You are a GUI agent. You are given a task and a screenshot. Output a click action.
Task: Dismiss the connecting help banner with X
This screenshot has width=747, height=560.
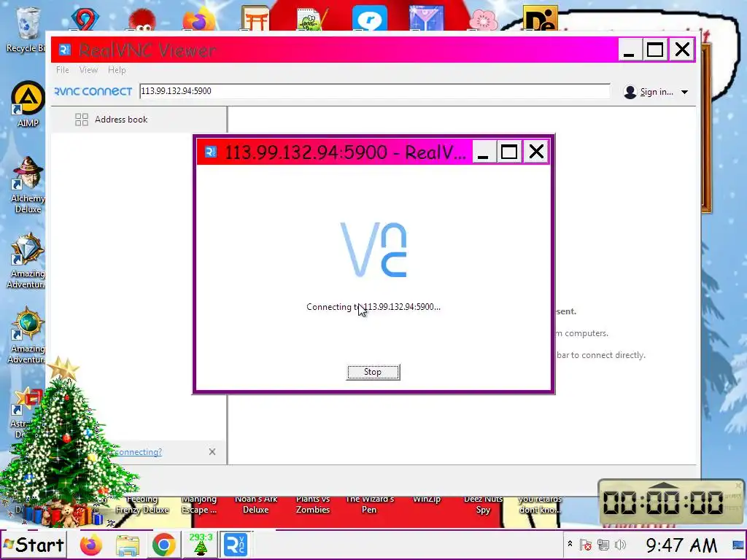tap(212, 451)
